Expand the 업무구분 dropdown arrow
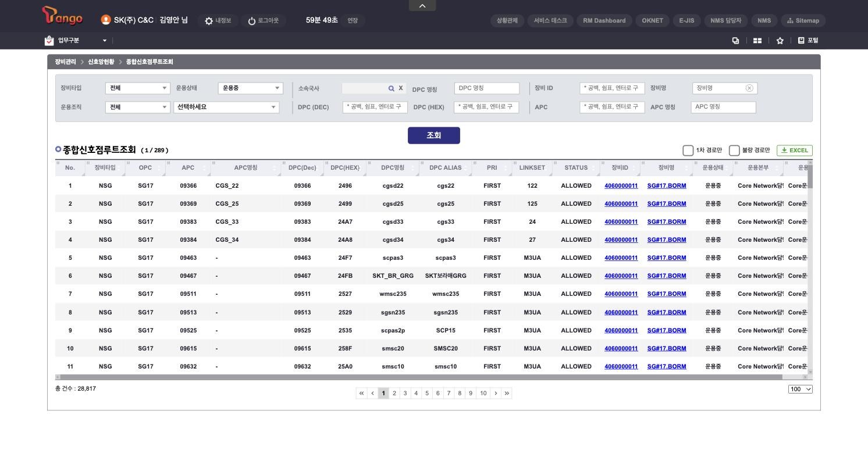 pos(105,41)
